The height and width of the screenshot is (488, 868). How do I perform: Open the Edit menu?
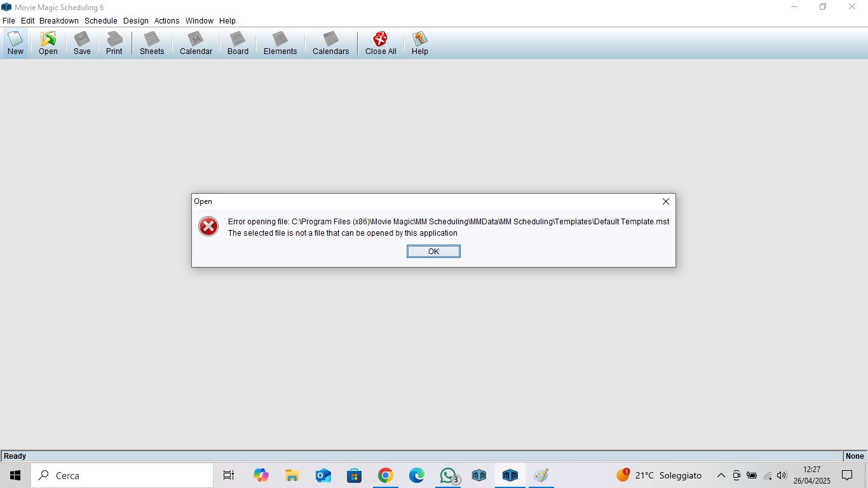28,21
